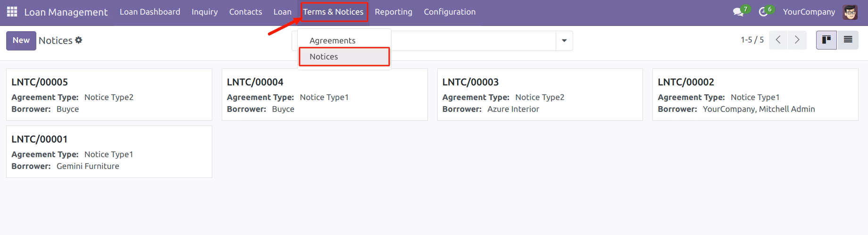Open the Notices settings gear icon
This screenshot has width=868, height=235.
pyautogui.click(x=79, y=40)
